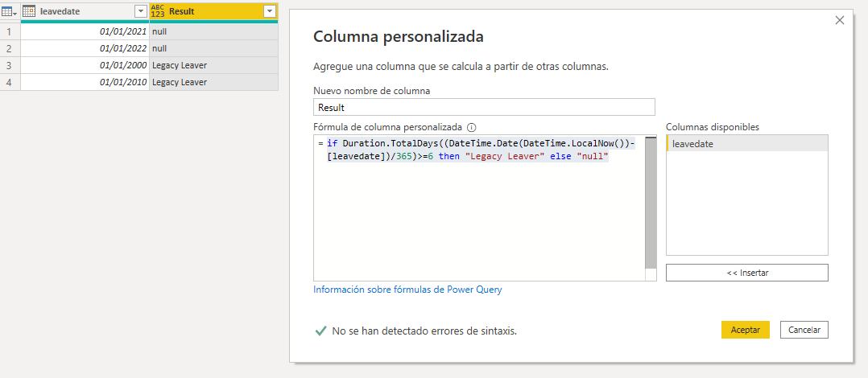Close the Columna personalizada dialog

pyautogui.click(x=840, y=20)
